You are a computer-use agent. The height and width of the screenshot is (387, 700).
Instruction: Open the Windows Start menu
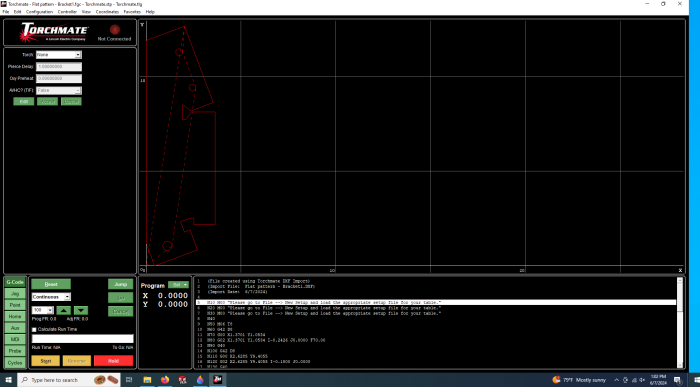tap(8, 380)
